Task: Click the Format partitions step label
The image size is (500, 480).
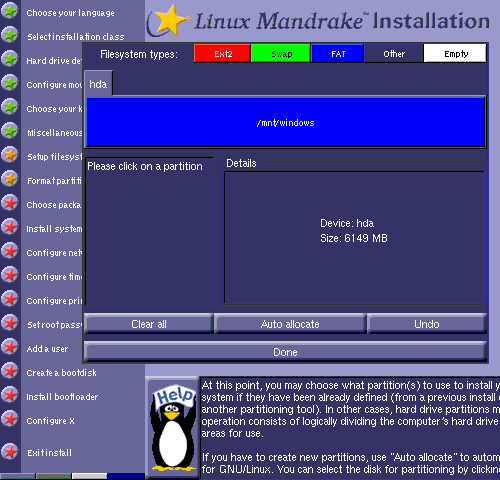Action: pos(55,181)
